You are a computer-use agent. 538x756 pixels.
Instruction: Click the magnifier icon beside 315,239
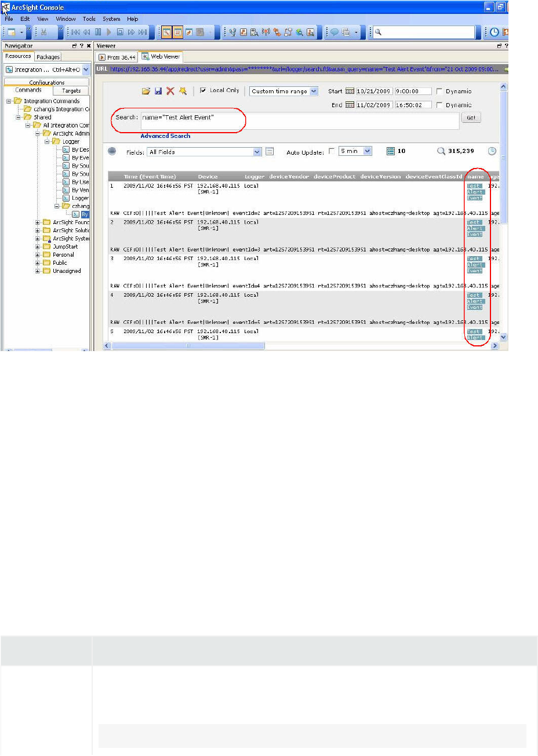coord(441,151)
